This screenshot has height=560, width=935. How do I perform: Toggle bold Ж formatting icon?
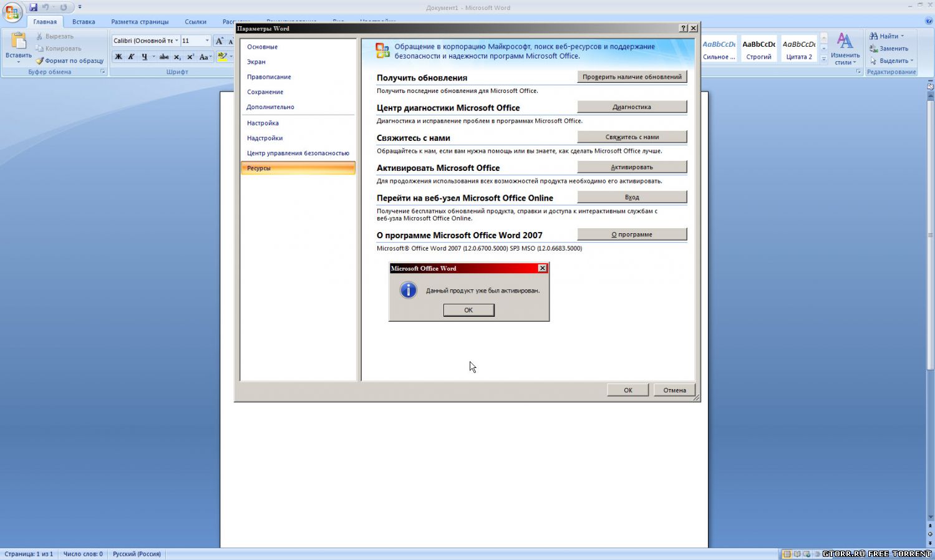(x=118, y=57)
